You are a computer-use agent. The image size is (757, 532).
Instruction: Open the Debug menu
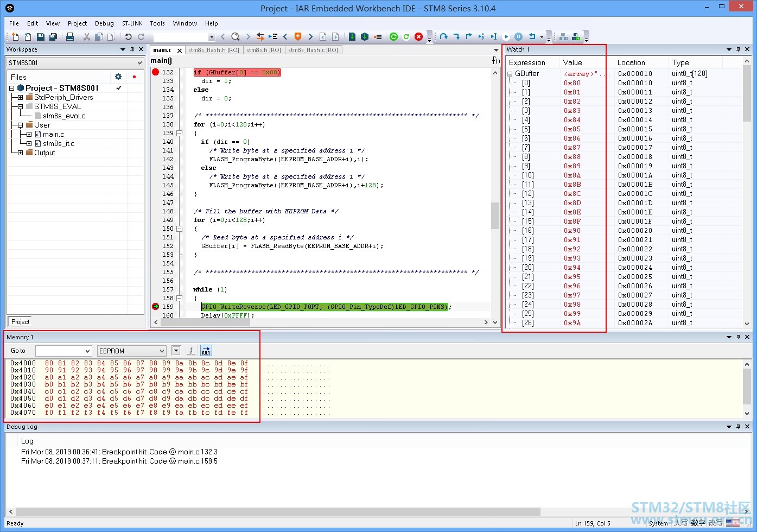(x=104, y=23)
